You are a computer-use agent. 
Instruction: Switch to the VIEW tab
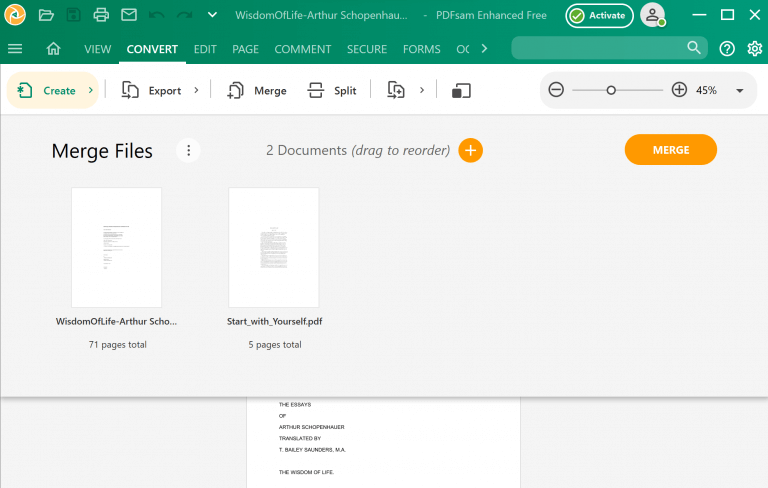(97, 49)
